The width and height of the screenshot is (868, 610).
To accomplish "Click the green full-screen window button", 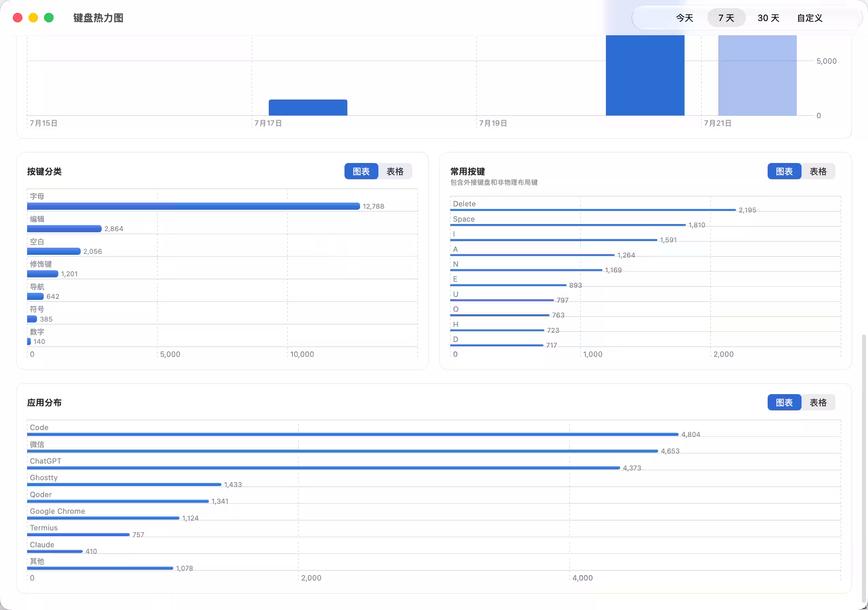I will pos(49,18).
